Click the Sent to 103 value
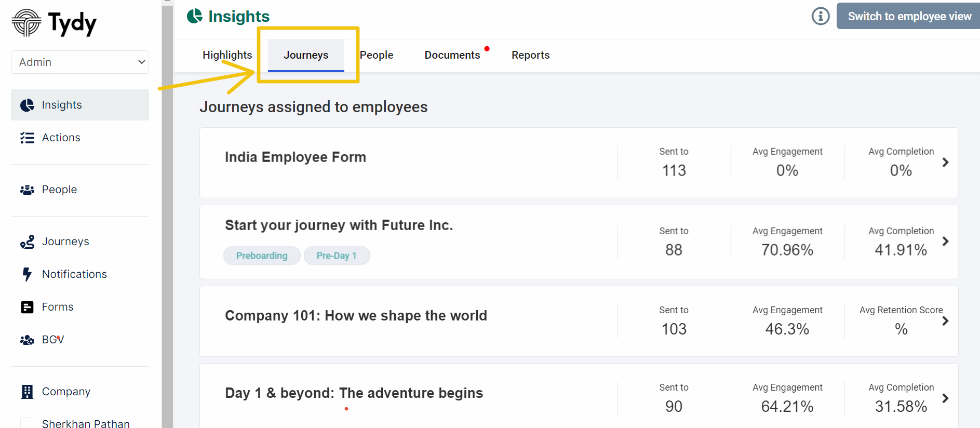 (x=674, y=329)
